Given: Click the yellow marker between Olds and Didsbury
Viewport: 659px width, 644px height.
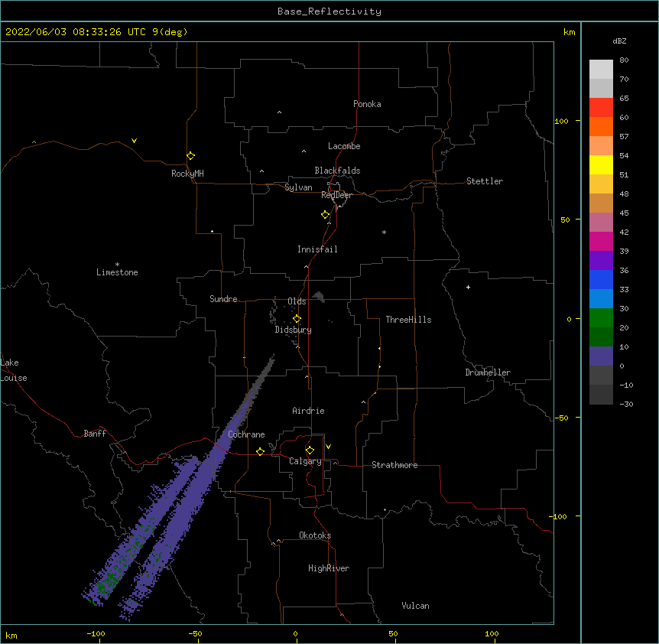Looking at the screenshot, I should (297, 319).
